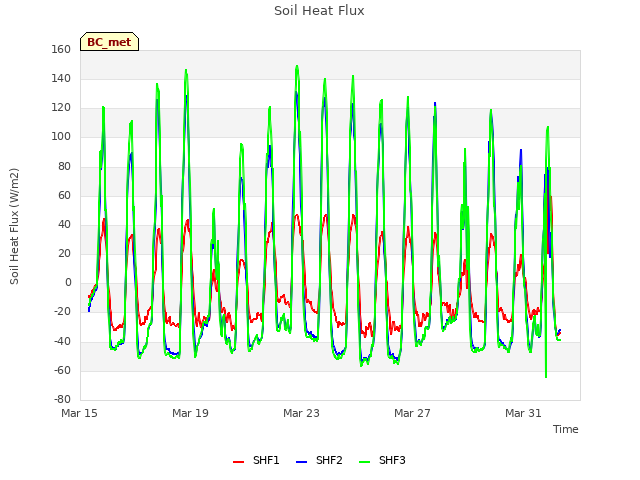Image resolution: width=640 pixels, height=480 pixels.
Task: Toggle the SHF3 legend entry
Action: [x=382, y=460]
